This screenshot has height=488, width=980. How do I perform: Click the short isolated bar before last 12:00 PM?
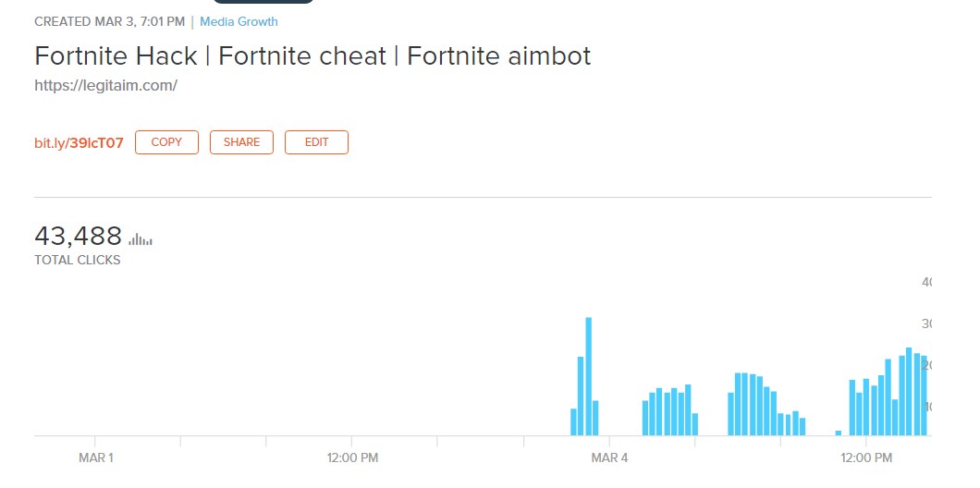click(x=839, y=433)
